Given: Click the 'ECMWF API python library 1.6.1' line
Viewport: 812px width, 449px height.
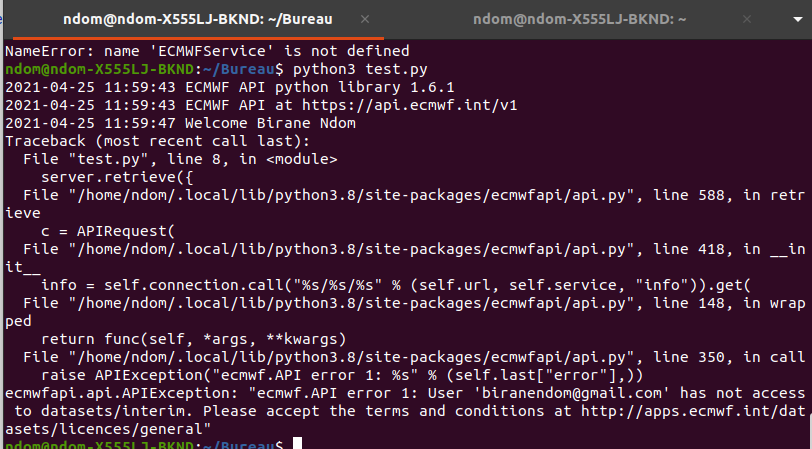Looking at the screenshot, I should pos(230,87).
